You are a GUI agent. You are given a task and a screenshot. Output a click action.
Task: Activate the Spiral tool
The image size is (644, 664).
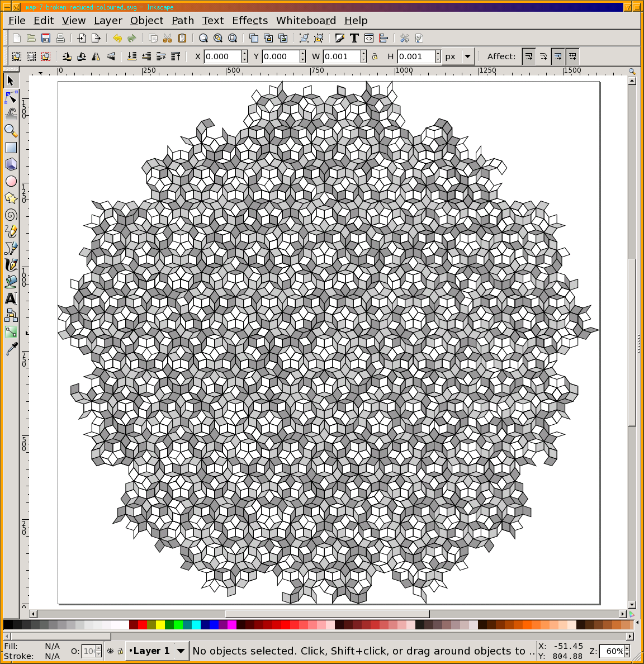11,215
